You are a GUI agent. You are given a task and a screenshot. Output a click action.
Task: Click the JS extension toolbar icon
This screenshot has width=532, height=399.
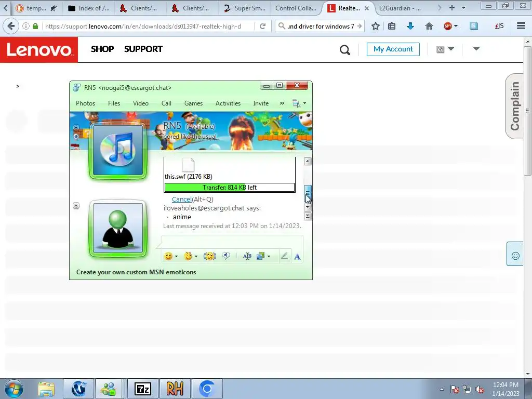[499, 26]
